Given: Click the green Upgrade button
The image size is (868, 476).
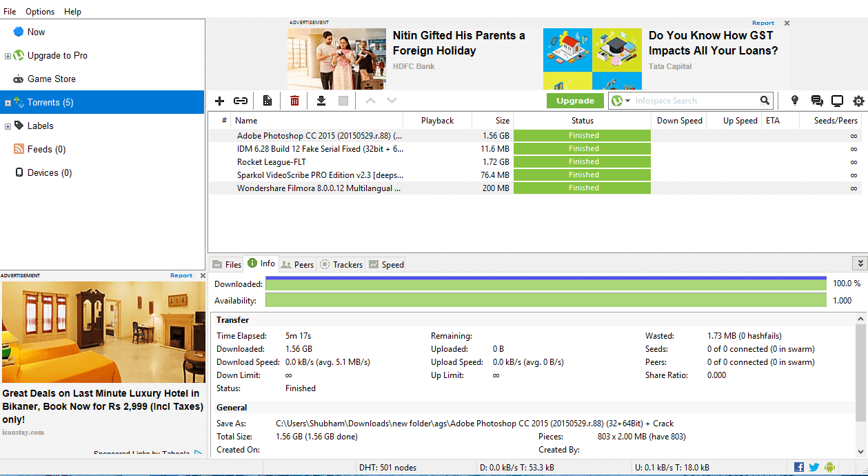Looking at the screenshot, I should pos(575,101).
